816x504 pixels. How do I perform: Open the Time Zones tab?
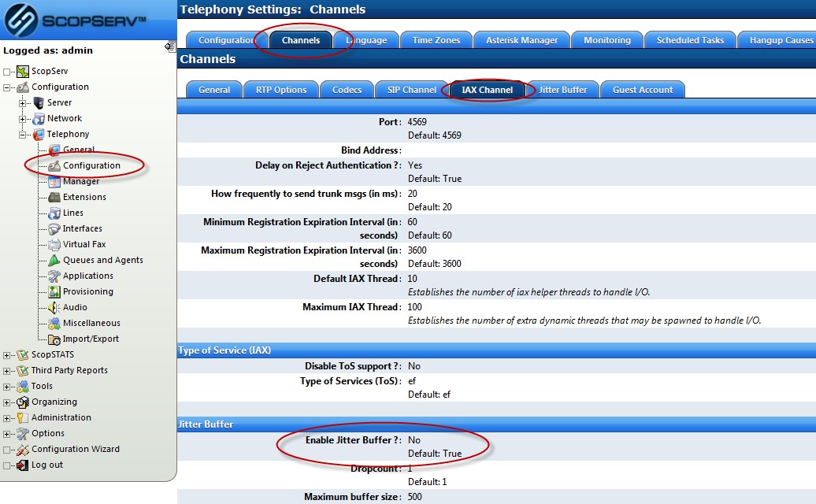click(436, 40)
